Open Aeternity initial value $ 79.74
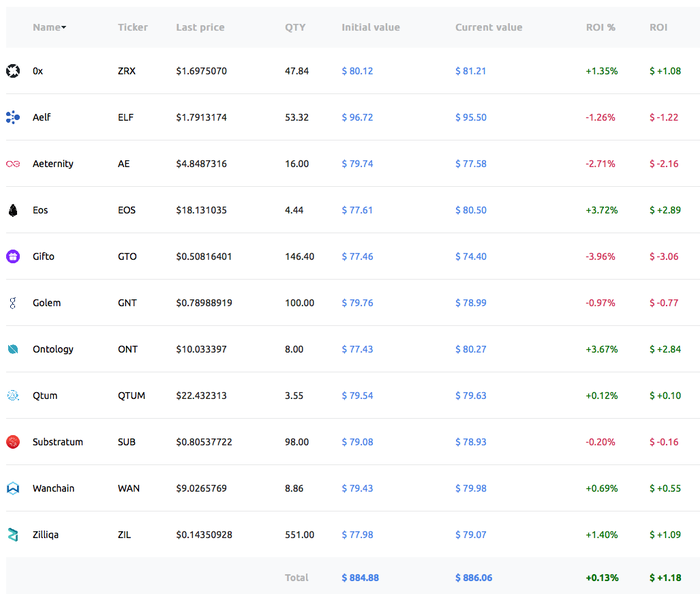The image size is (700, 594). pyautogui.click(x=357, y=164)
